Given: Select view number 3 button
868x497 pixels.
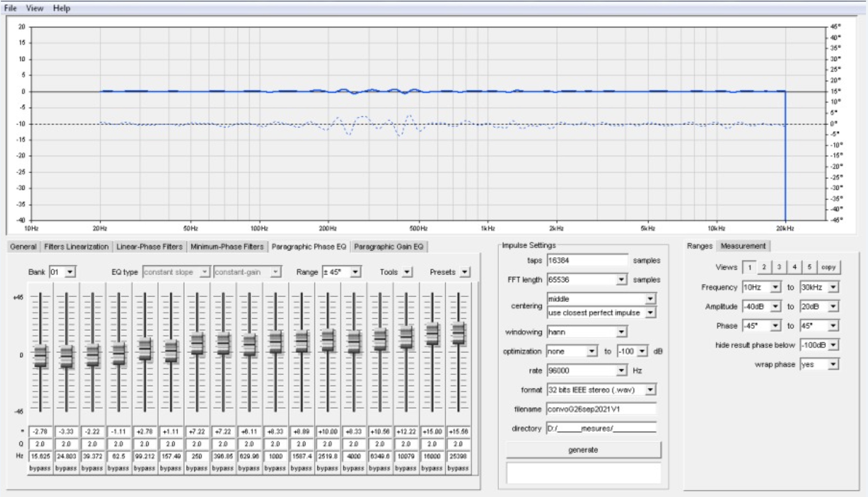Looking at the screenshot, I should [779, 267].
